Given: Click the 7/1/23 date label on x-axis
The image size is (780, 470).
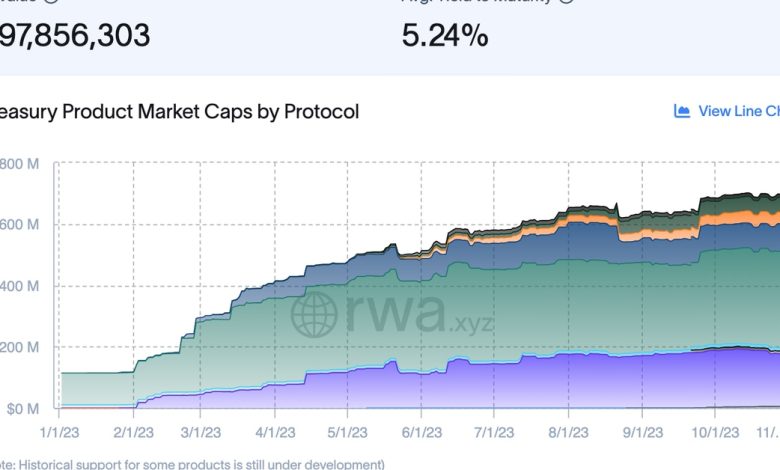Looking at the screenshot, I should coord(494,432).
